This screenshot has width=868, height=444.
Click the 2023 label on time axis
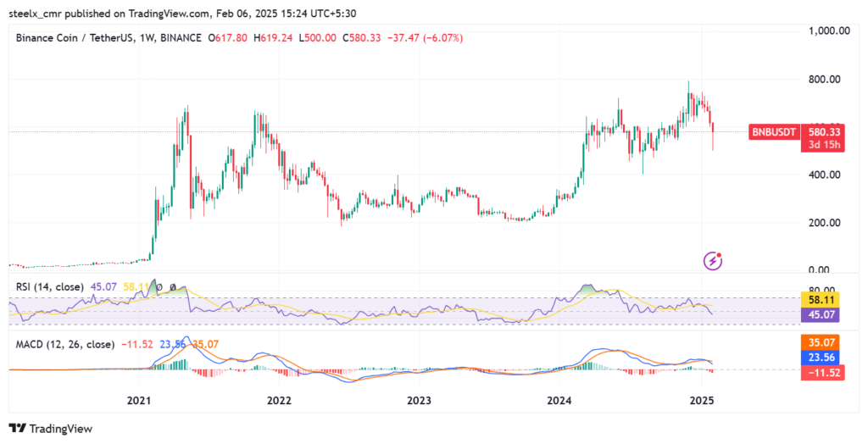(x=419, y=400)
